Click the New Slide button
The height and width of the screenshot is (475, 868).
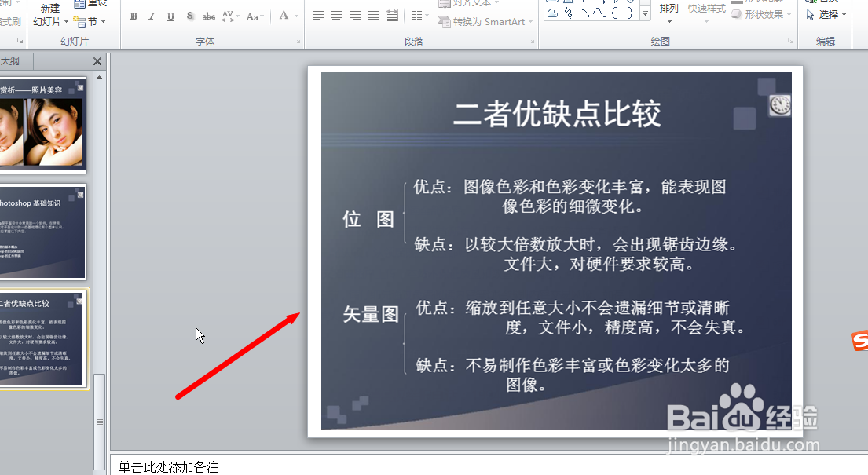[x=49, y=16]
